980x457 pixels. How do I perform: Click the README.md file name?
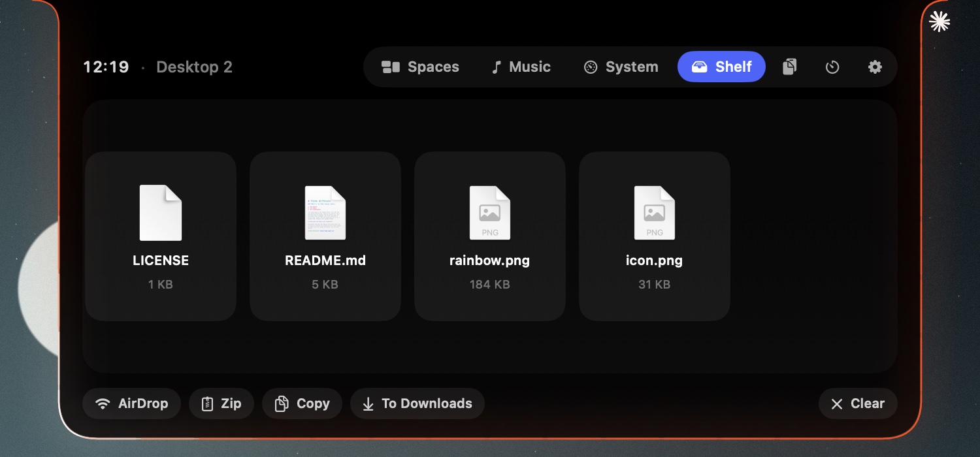click(325, 260)
